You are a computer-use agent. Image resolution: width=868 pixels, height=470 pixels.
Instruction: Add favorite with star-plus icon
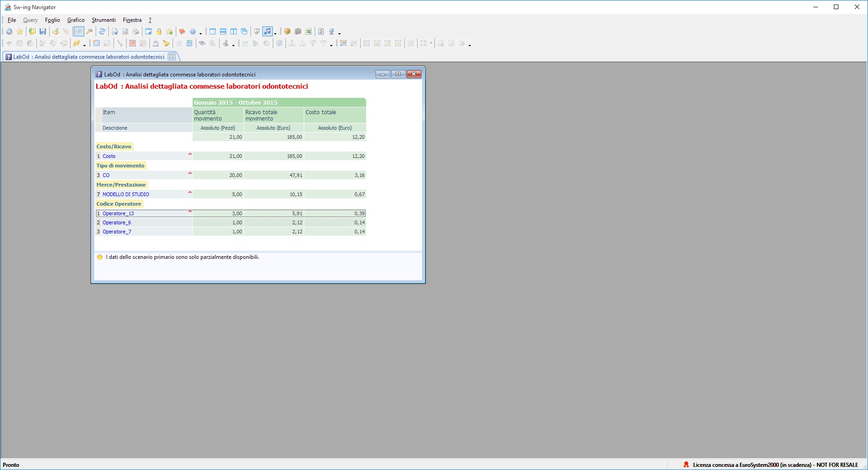point(169,31)
